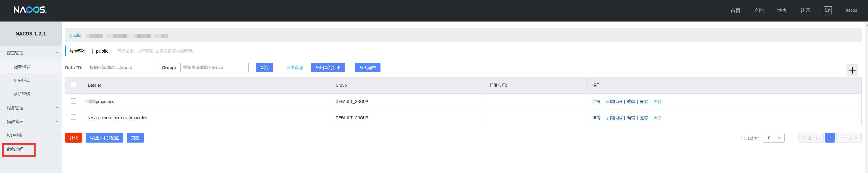868x173 pixels.
Task: Click the 查询 search button
Action: pyautogui.click(x=264, y=68)
